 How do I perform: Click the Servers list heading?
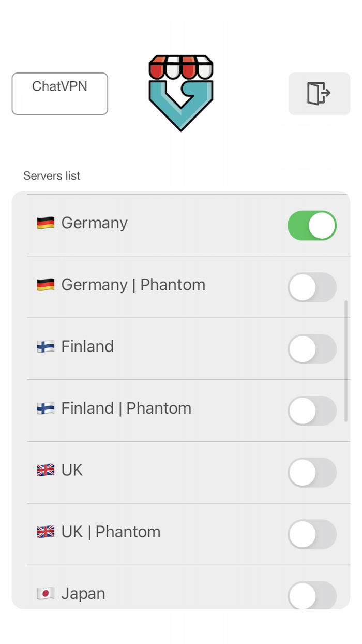[x=52, y=176]
